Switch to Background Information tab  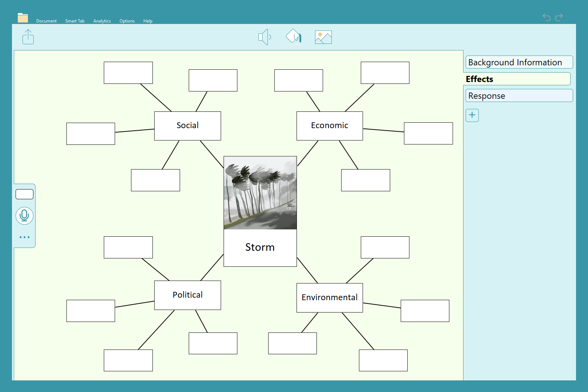tap(519, 62)
